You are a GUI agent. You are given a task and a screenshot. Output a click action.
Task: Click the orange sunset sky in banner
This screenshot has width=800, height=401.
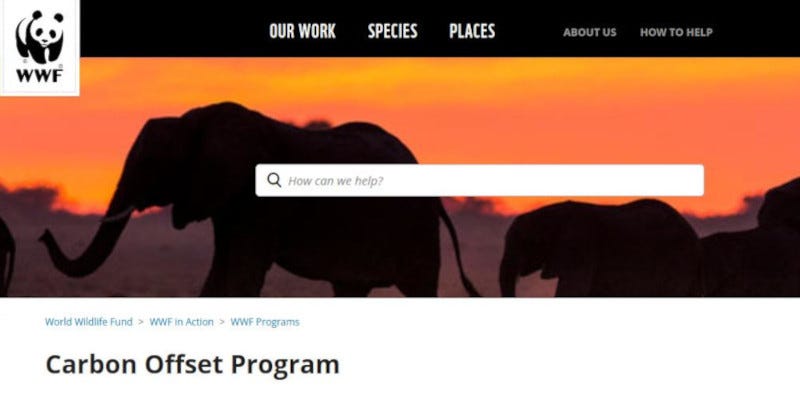(x=561, y=112)
